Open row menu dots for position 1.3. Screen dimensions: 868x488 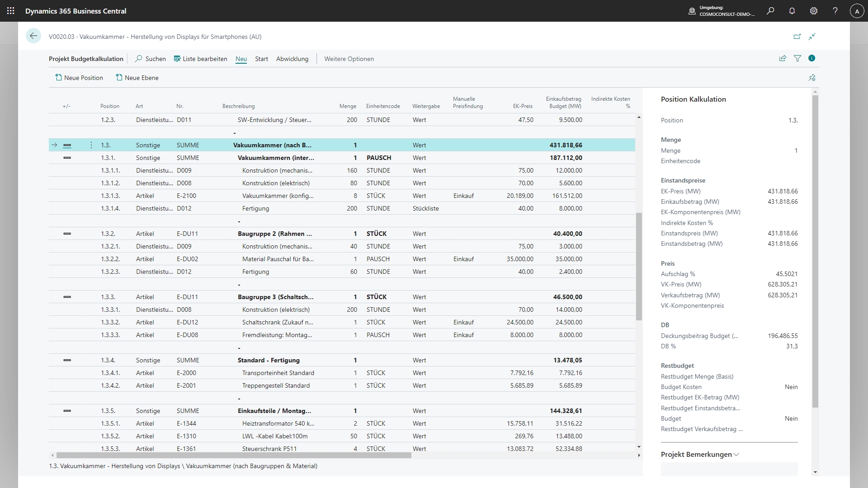[91, 145]
